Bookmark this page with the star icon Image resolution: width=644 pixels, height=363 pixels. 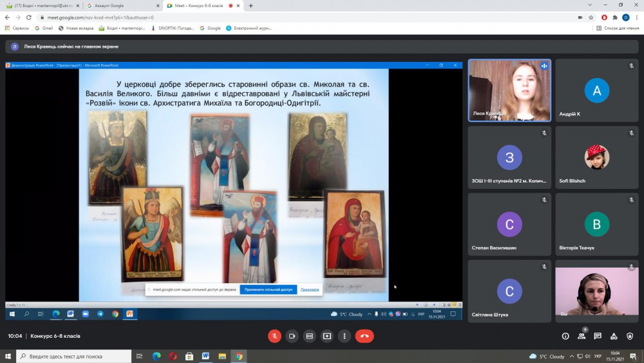(x=591, y=17)
